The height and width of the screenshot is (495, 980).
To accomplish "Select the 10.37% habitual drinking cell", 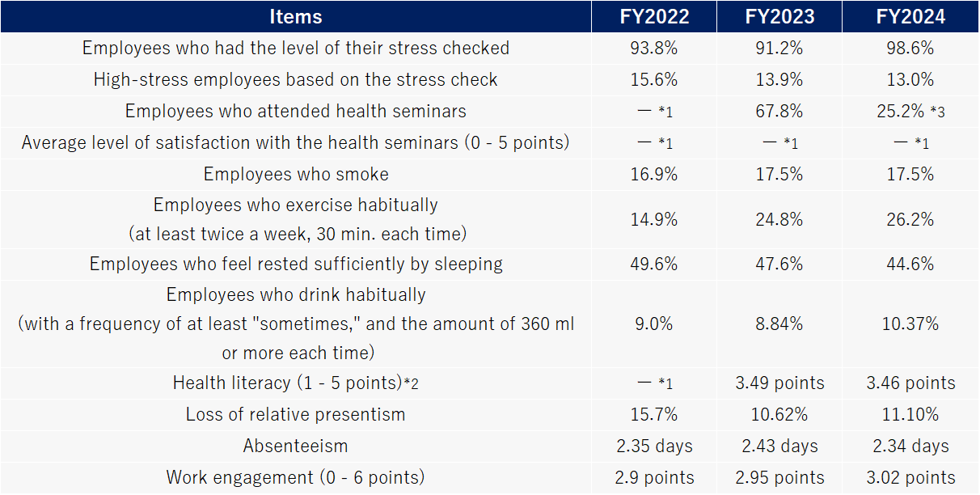I will [x=910, y=324].
